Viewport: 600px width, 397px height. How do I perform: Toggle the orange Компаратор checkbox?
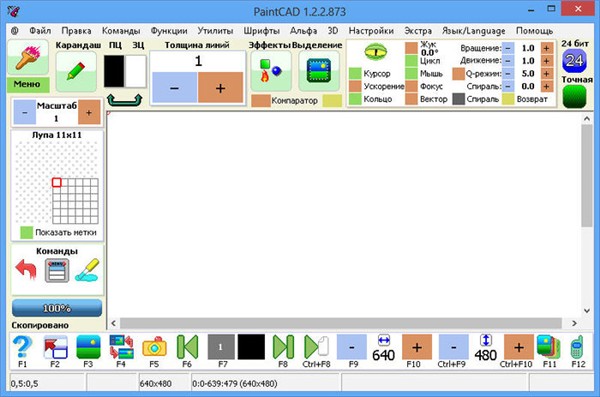coord(261,101)
